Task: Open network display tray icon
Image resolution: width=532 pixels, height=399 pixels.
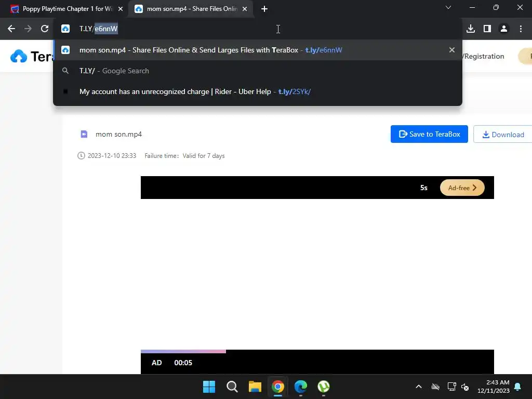Action: coord(451,387)
